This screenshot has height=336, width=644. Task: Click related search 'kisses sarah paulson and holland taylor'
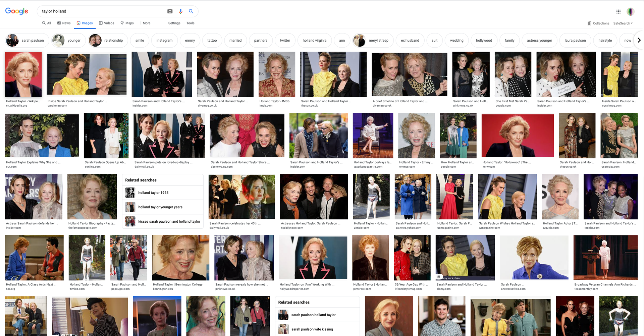click(163, 222)
